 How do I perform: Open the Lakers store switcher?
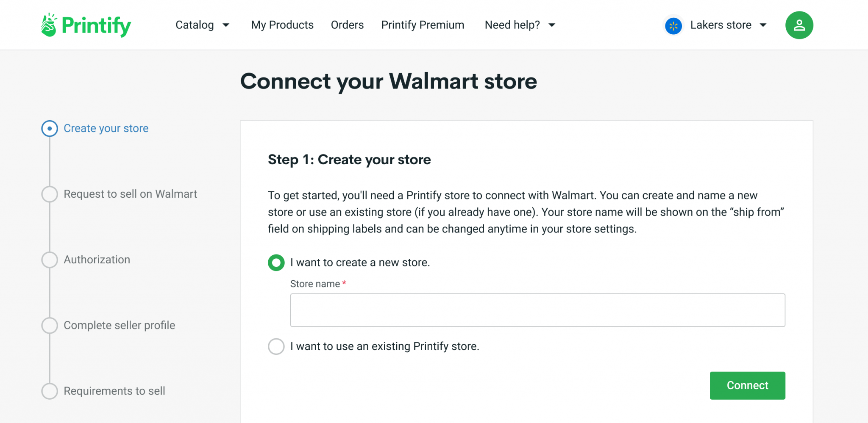pos(721,25)
